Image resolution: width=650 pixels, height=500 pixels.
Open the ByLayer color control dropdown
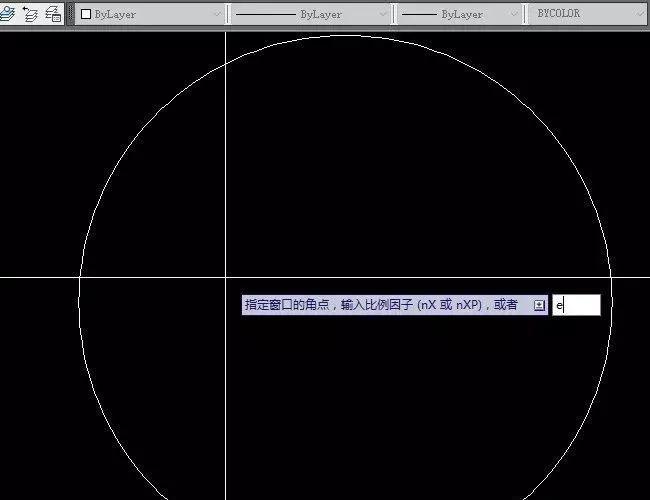[217, 15]
